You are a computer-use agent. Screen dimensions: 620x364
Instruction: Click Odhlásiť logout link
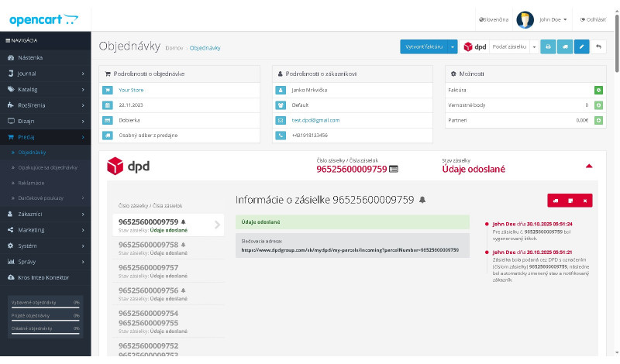coord(593,19)
